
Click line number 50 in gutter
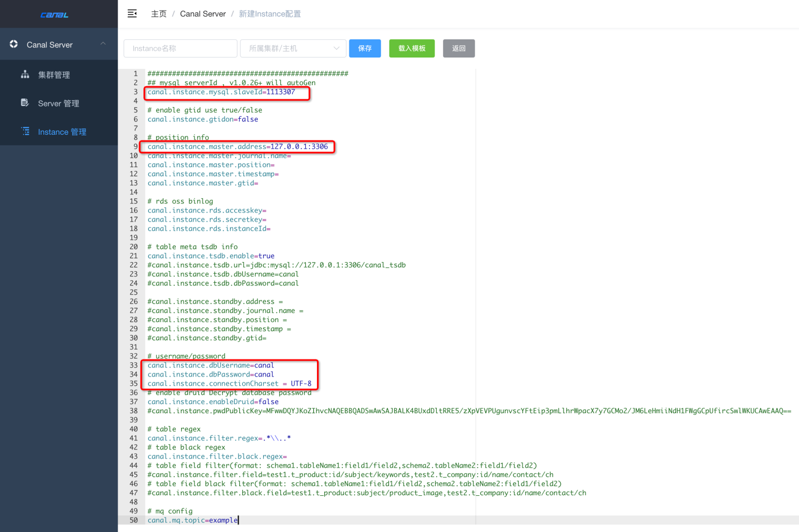click(134, 520)
